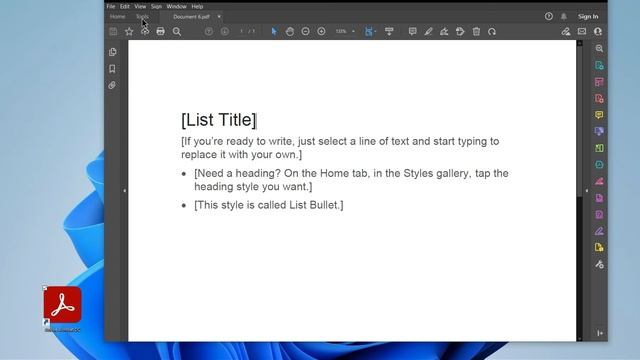Screen dimensions: 640x360
Task: Star this file with the bookmark star
Action: tap(129, 31)
